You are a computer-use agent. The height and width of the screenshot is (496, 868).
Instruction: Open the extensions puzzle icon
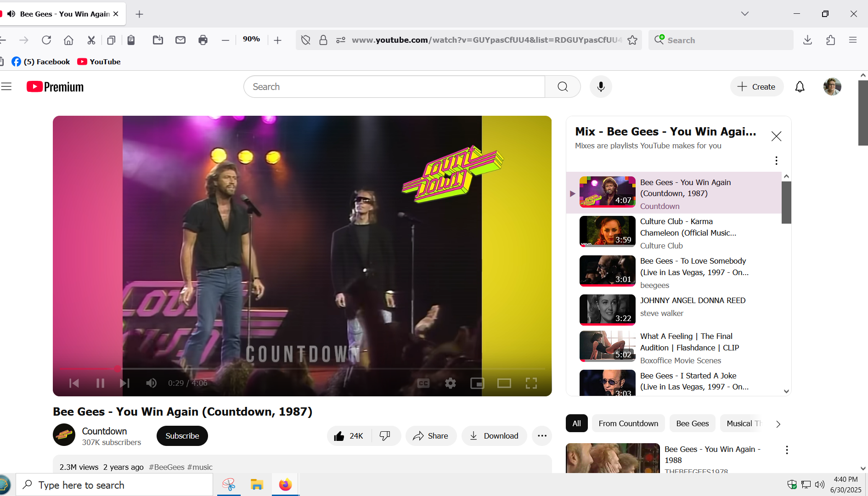pyautogui.click(x=830, y=40)
